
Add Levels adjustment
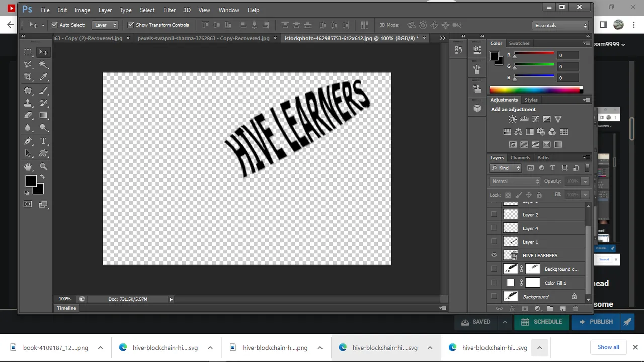(x=524, y=119)
